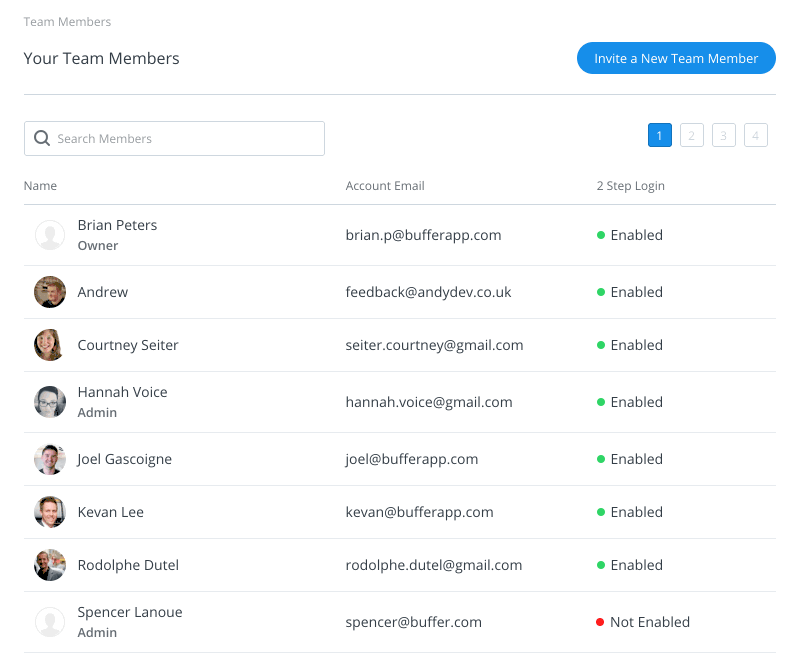This screenshot has width=796, height=663.
Task: Select the Brian Peters name
Action: click(x=117, y=225)
